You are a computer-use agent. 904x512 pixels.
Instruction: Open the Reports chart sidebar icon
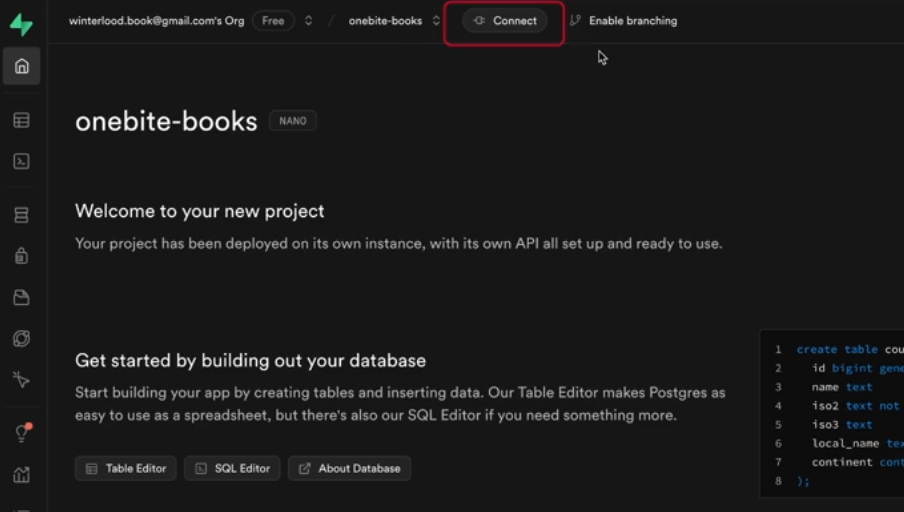pyautogui.click(x=21, y=475)
